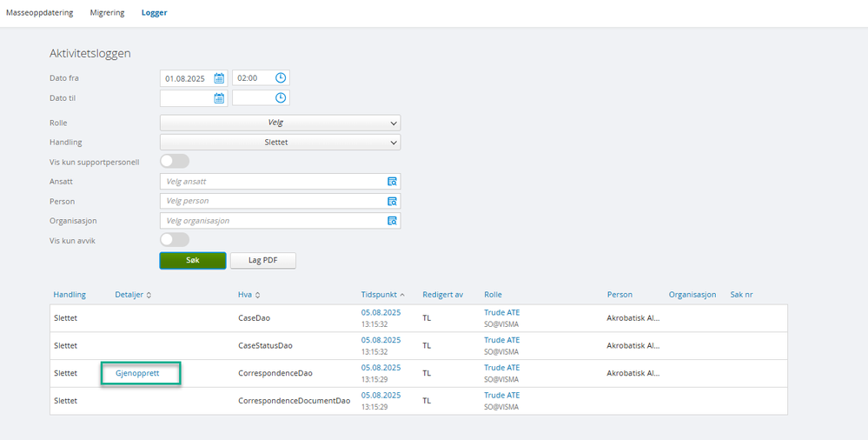This screenshot has width=868, height=440.
Task: Open clock picker for Dato fra time
Action: (281, 78)
